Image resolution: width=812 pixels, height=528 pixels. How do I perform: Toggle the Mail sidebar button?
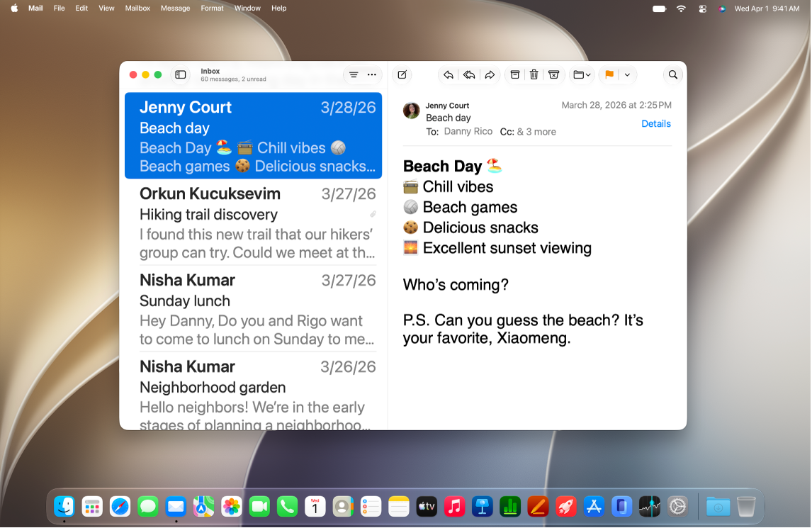[x=180, y=74]
